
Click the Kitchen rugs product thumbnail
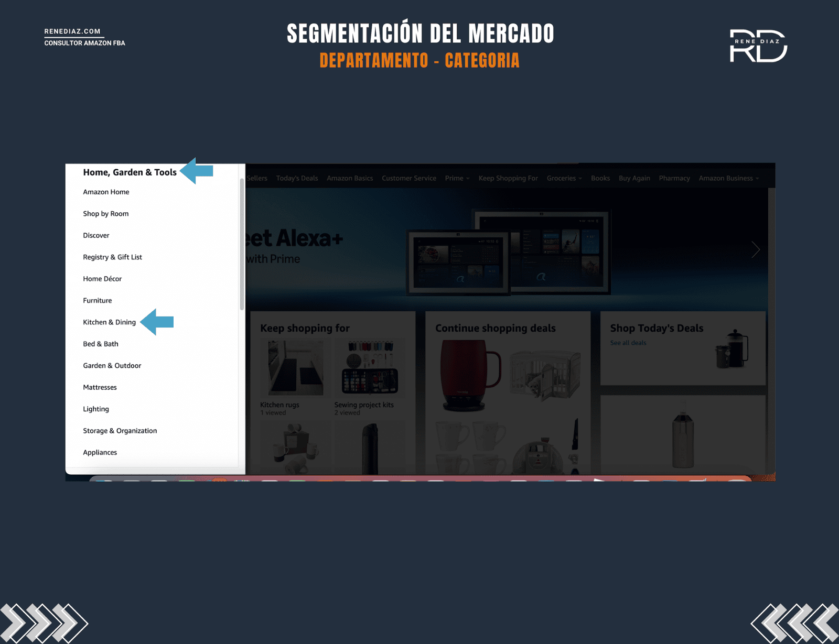tap(295, 368)
